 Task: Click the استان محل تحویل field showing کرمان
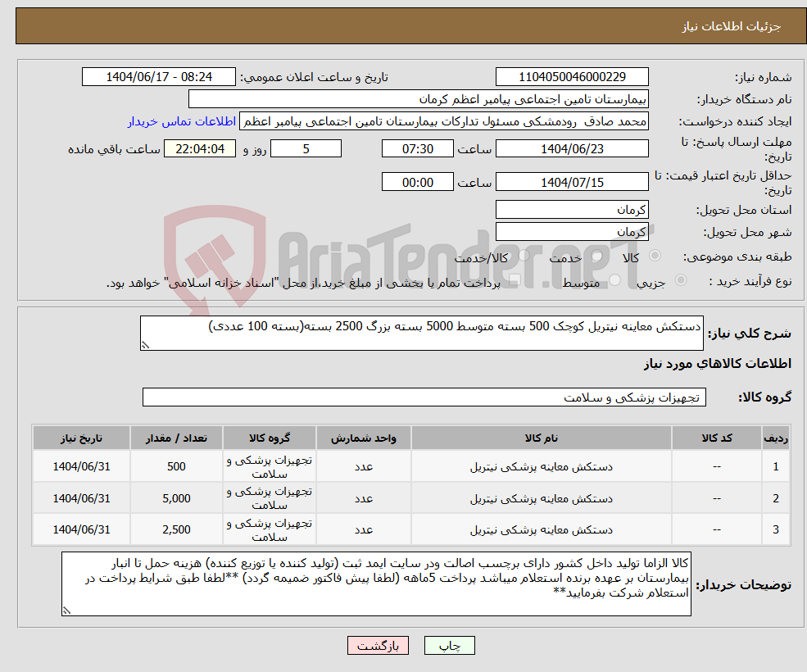tap(571, 210)
